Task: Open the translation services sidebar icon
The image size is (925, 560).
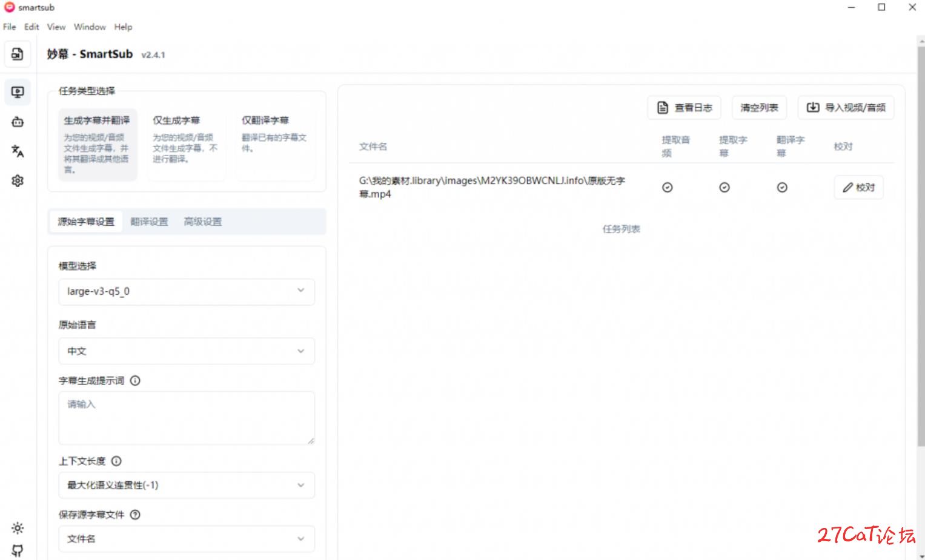Action: click(x=18, y=151)
